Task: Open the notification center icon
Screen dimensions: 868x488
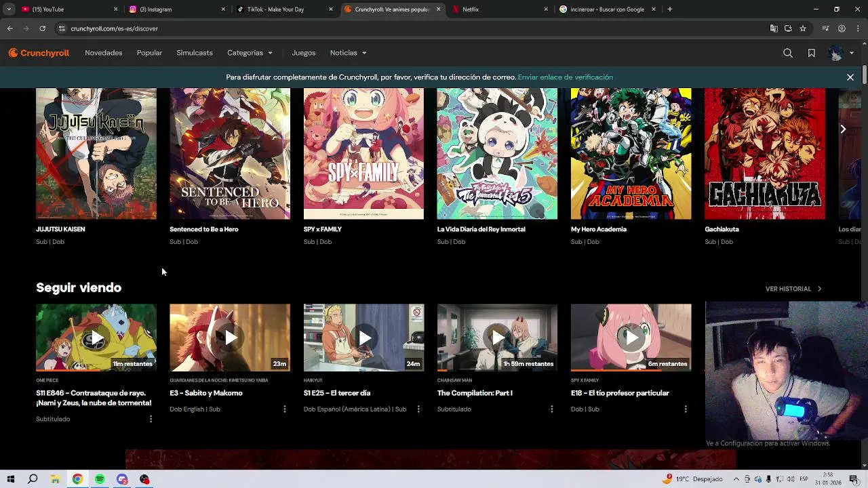Action: pyautogui.click(x=854, y=479)
